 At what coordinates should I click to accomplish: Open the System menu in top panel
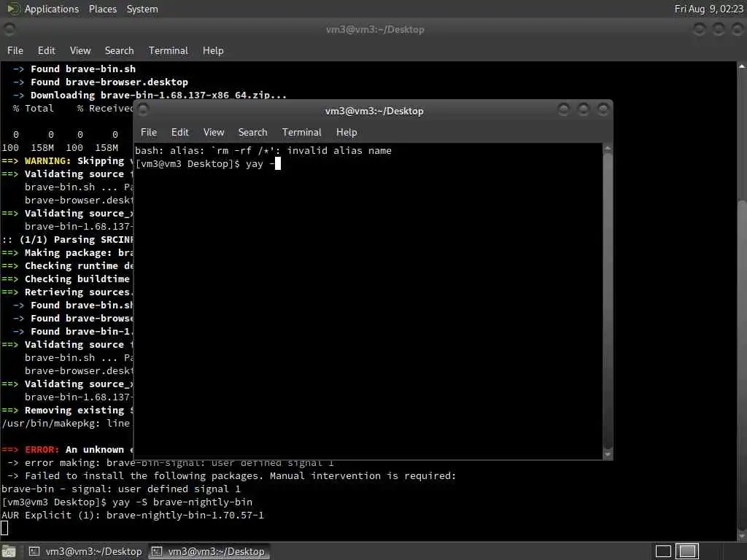(142, 9)
